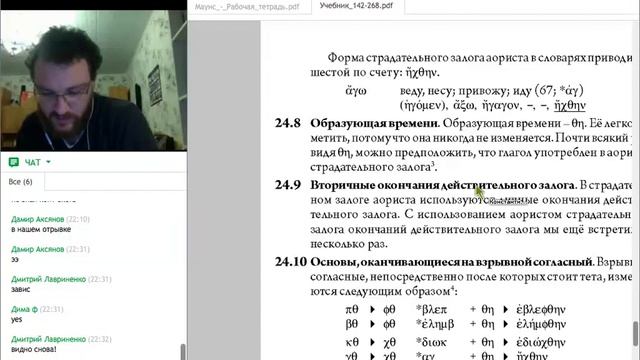This screenshot has height=360, width=640.
Task: Select the Все (6) chat tab
Action: (x=20, y=182)
